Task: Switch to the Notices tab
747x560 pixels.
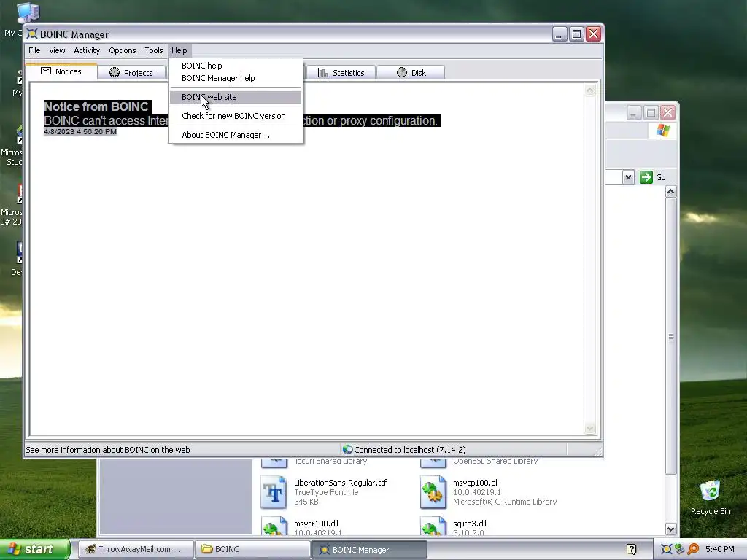Action: tap(61, 71)
